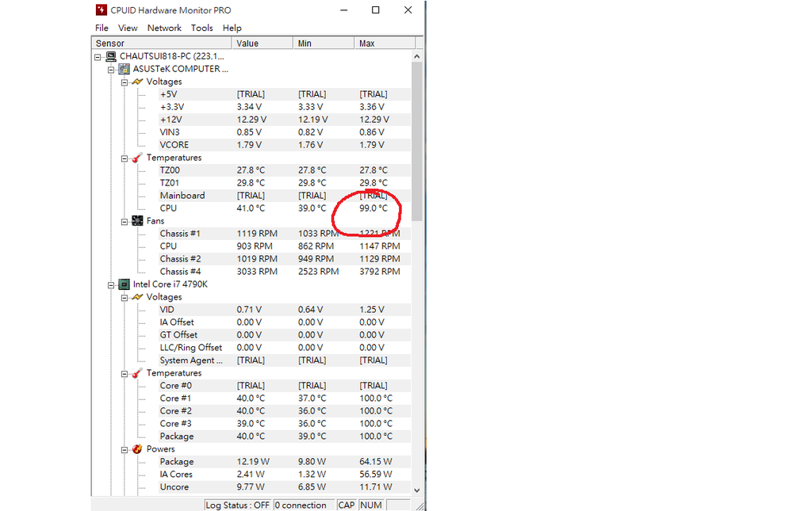Click the scrollbar down arrow
The image size is (812, 511).
[x=417, y=490]
